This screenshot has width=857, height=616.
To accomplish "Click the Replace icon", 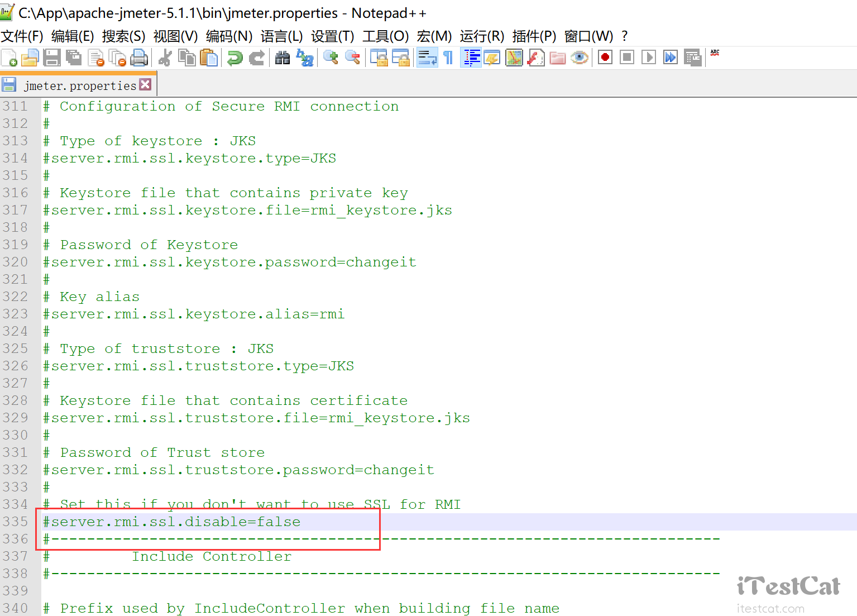I will click(305, 58).
